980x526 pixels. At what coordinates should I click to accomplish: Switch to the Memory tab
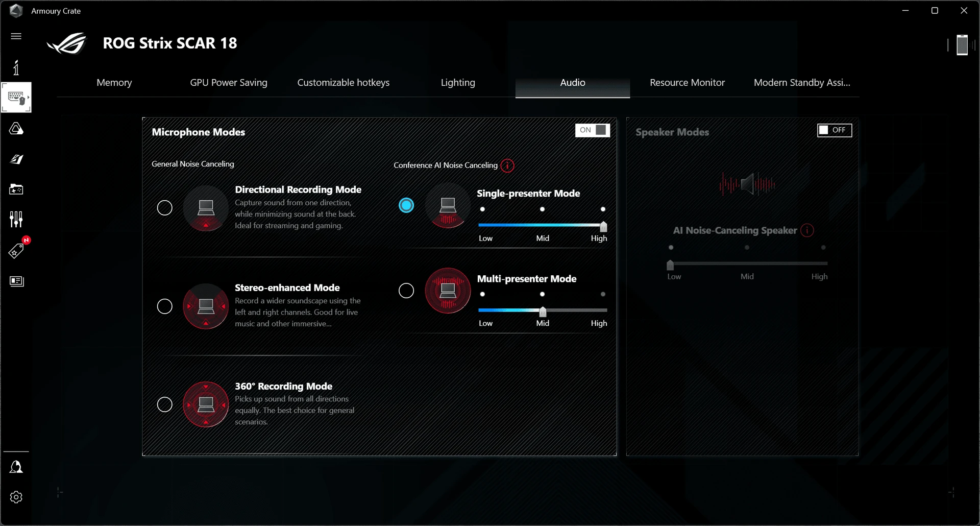click(x=114, y=83)
